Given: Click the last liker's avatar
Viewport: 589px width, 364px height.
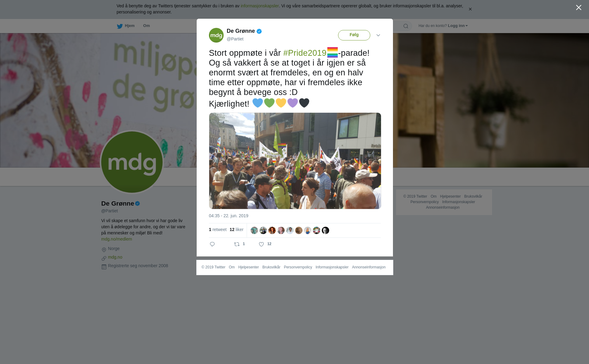Looking at the screenshot, I should coord(325,230).
